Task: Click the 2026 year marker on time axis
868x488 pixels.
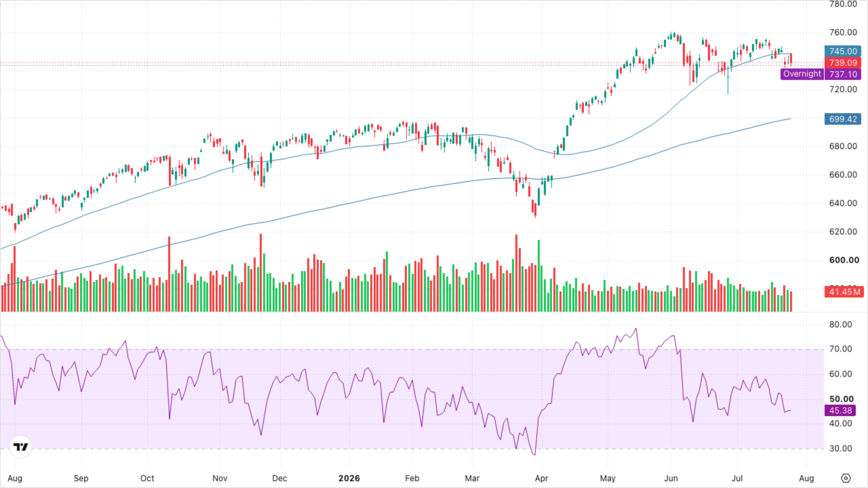Action: point(349,478)
